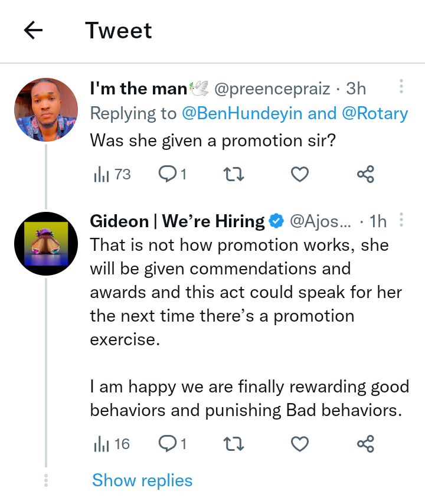The image size is (425, 504).
Task: Open the "Gideon | We're Hiring" display name
Action: tap(177, 221)
